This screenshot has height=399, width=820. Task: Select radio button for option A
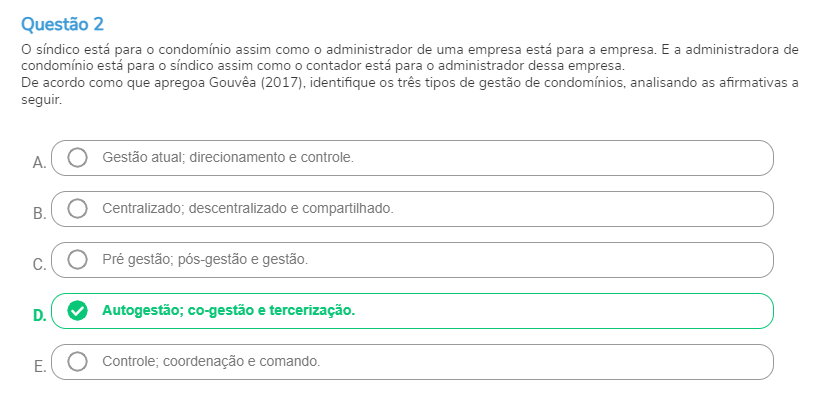point(77,157)
